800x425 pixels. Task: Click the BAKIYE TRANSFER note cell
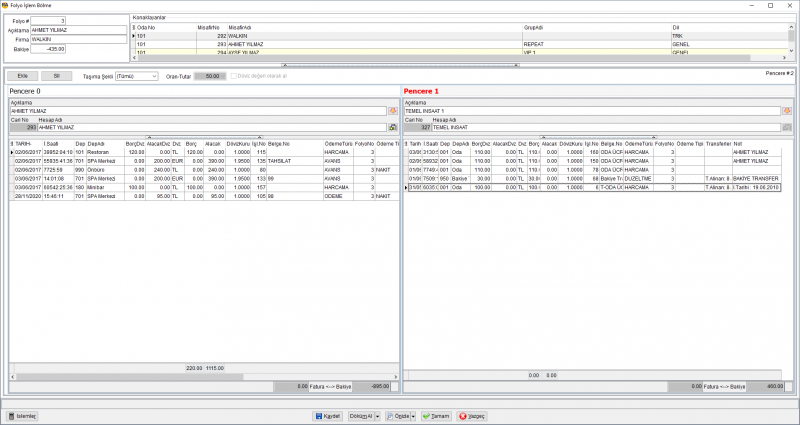pyautogui.click(x=757, y=179)
